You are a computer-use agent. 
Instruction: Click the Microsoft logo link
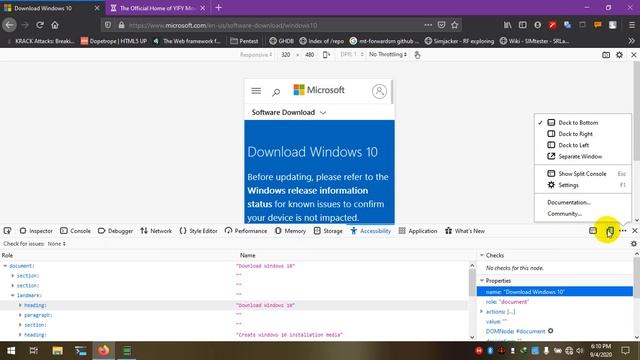pos(319,90)
